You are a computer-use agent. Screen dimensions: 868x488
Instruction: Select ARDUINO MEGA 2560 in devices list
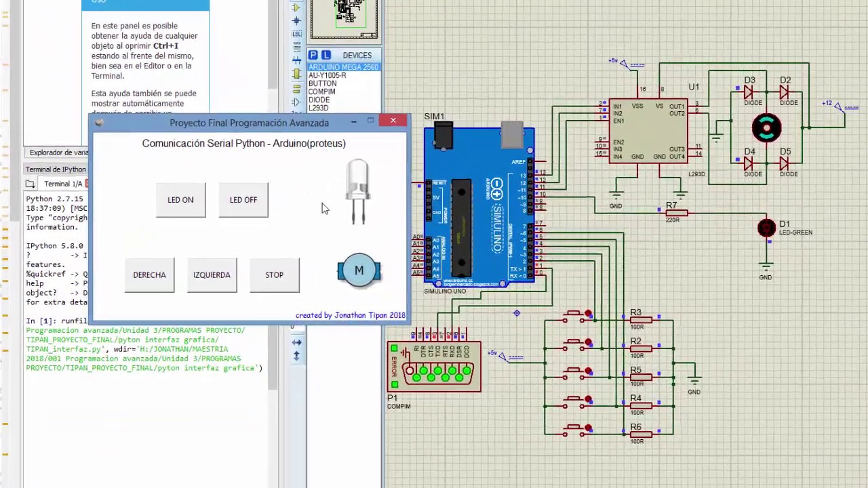click(343, 67)
